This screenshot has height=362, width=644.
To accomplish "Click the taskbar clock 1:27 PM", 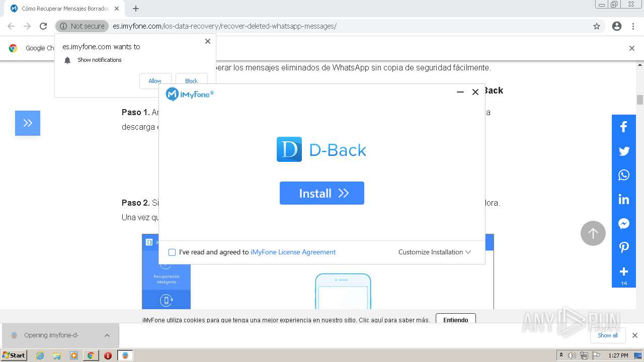I will click(x=618, y=355).
